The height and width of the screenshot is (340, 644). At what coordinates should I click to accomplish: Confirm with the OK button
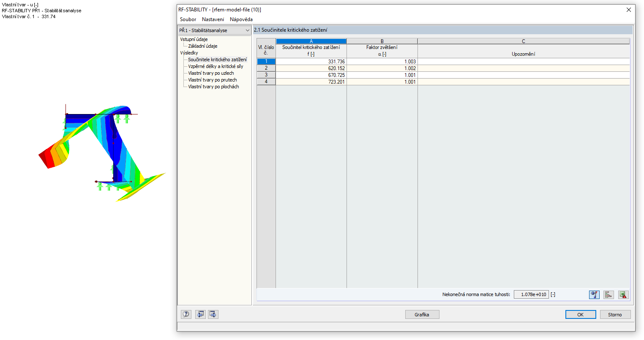click(x=581, y=315)
